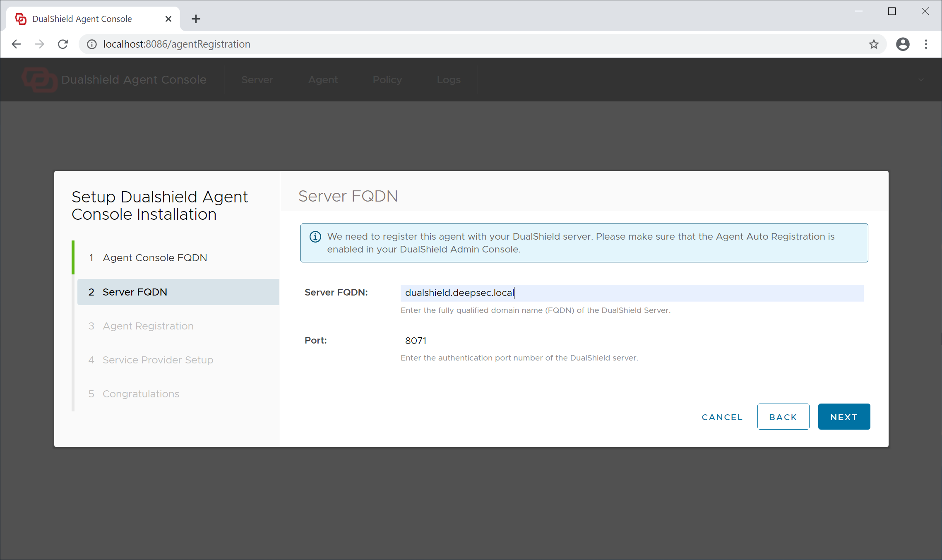Image resolution: width=942 pixels, height=560 pixels.
Task: Select step 4 Service Provider Setup
Action: click(x=158, y=360)
